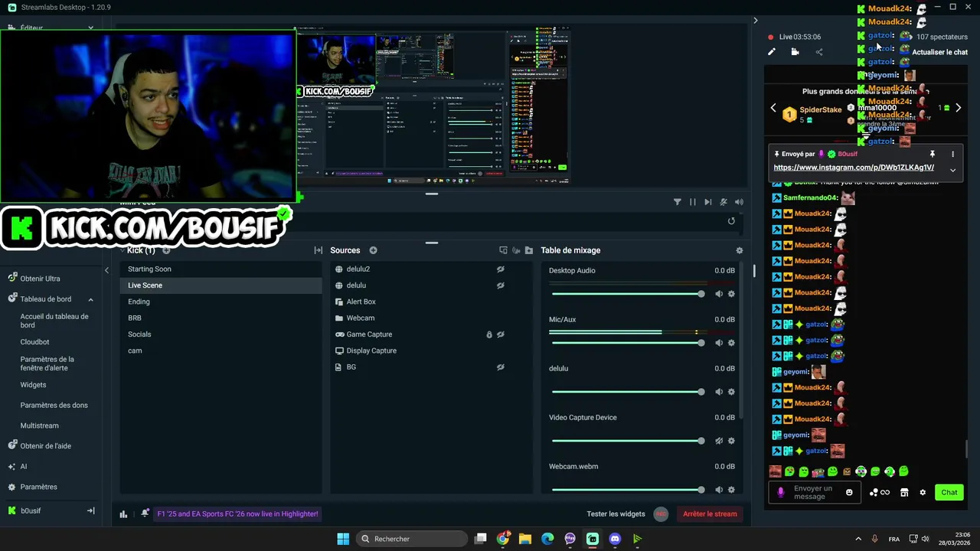Collapse the Tableau de bord section

pyautogui.click(x=90, y=299)
